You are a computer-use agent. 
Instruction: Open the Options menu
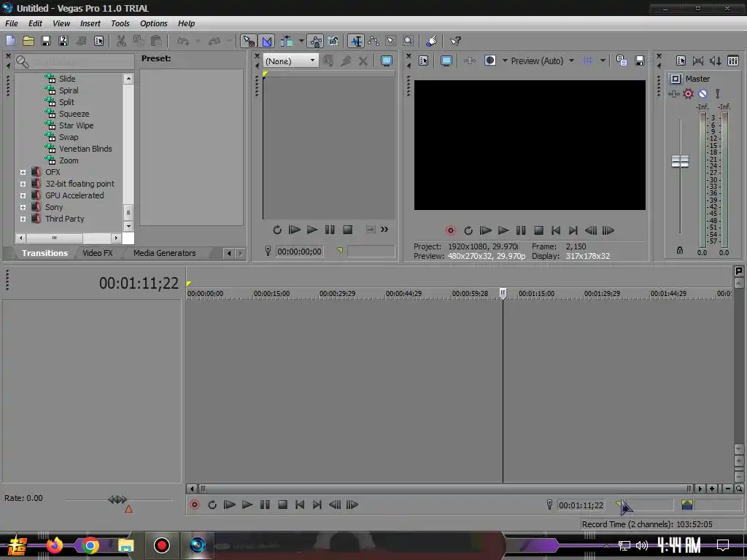click(153, 23)
